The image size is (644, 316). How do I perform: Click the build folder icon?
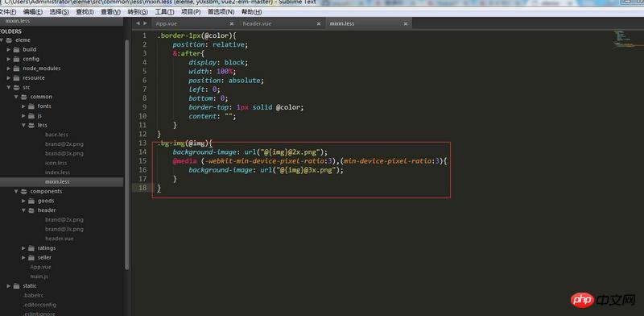pos(16,50)
